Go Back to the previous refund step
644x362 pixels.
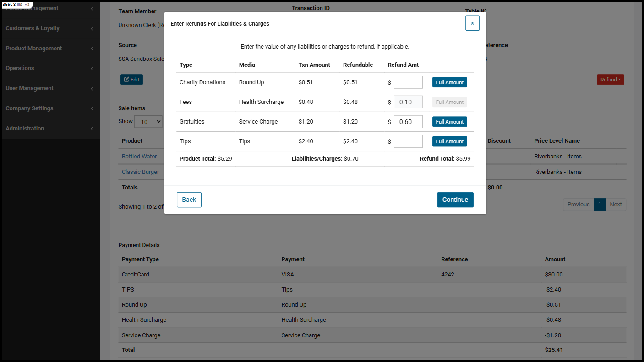coord(189,200)
